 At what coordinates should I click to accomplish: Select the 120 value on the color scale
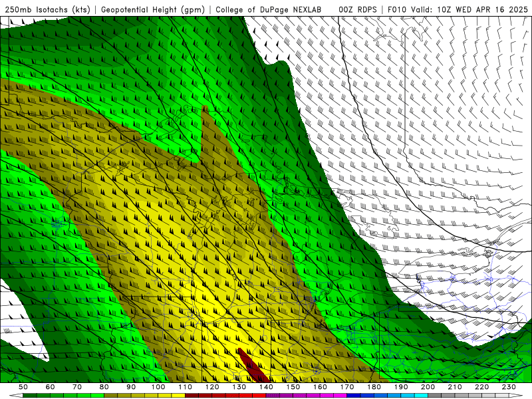pos(212,387)
